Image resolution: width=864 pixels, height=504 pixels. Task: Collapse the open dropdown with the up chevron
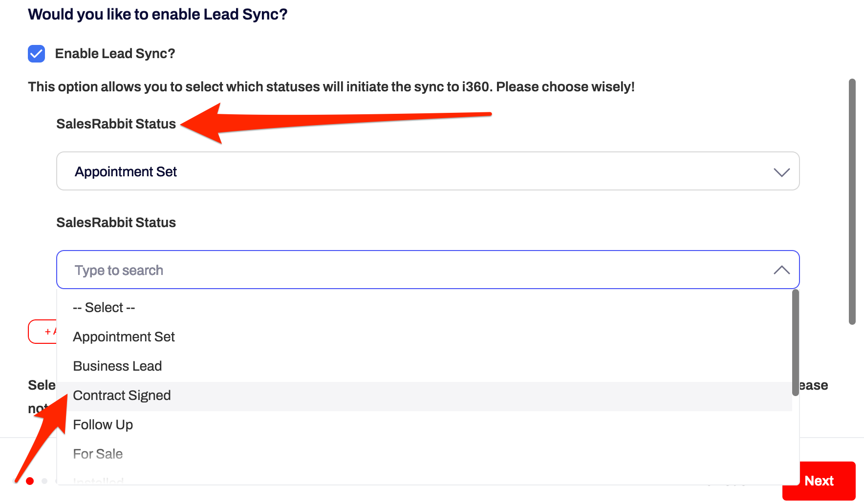781,270
